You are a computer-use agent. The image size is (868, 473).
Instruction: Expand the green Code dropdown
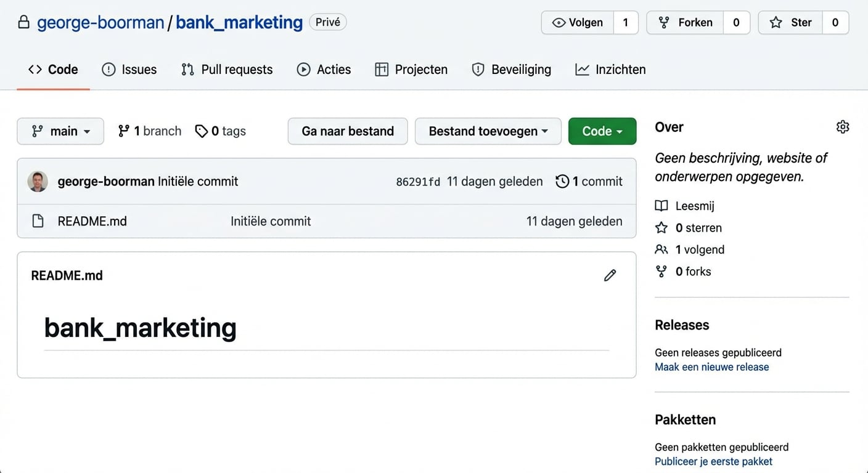[602, 131]
